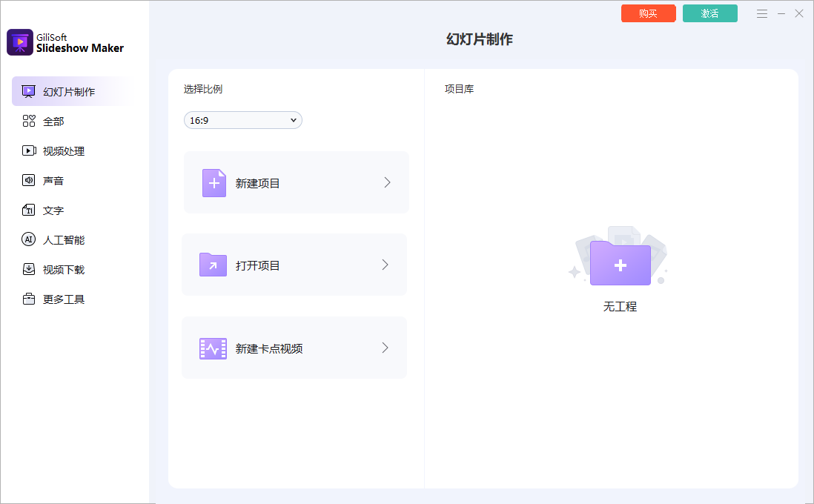The image size is (814, 504).
Task: Click the 无工程 text
Action: point(620,306)
